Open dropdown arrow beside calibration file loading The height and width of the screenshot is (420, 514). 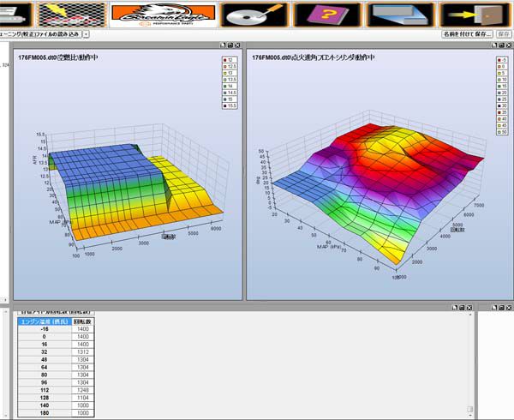point(86,34)
